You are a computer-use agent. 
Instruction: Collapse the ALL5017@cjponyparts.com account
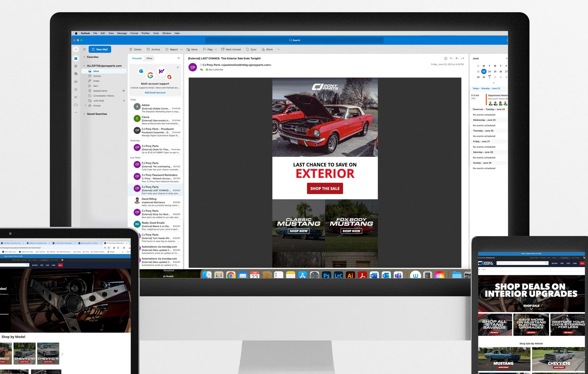(84, 66)
